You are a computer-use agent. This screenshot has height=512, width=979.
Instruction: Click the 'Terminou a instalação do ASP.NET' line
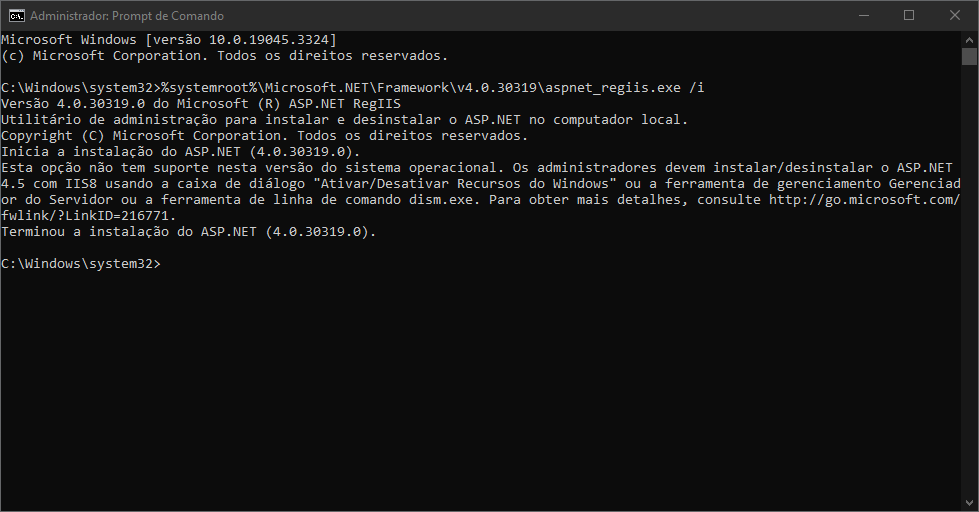tap(188, 232)
